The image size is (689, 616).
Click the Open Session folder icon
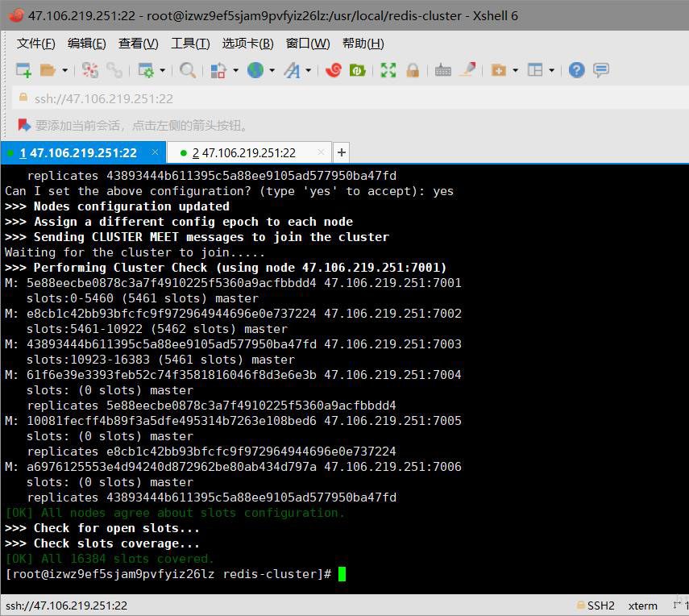[x=48, y=70]
